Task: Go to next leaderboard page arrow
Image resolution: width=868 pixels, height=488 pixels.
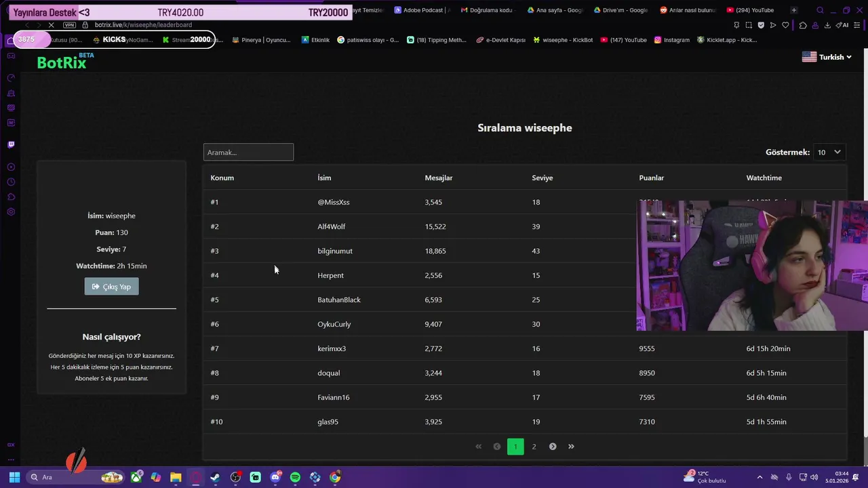Action: pyautogui.click(x=553, y=446)
